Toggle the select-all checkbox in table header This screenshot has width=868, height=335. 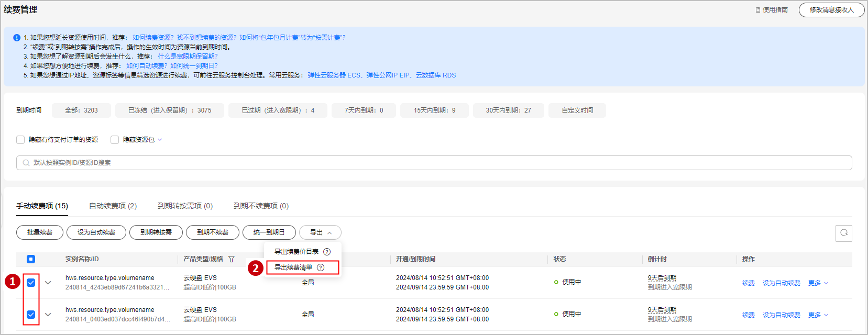point(31,259)
